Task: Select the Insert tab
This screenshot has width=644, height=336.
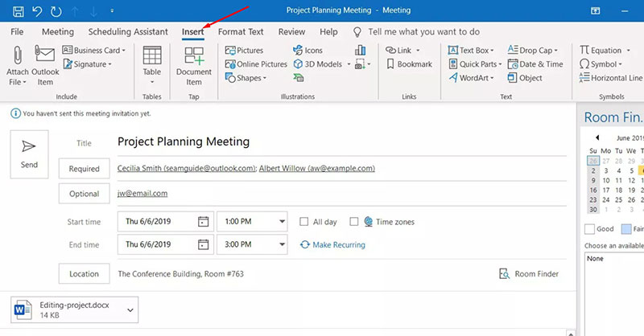Action: 192,31
